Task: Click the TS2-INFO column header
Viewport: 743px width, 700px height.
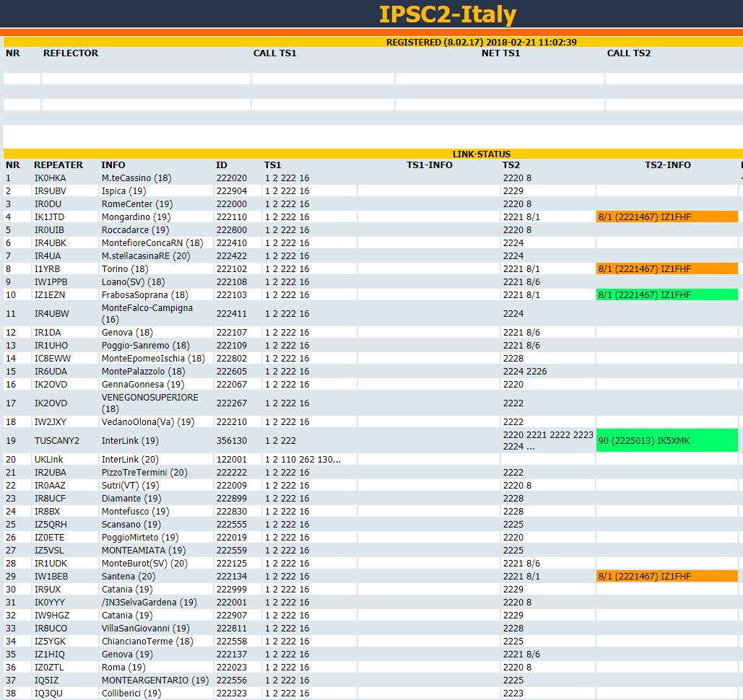Action: (x=668, y=165)
